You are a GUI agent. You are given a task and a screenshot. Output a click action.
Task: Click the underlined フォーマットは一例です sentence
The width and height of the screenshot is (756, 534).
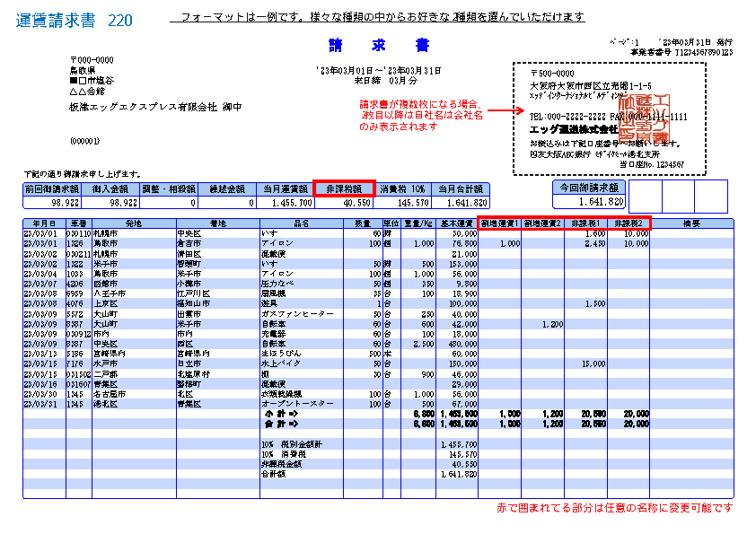(377, 17)
